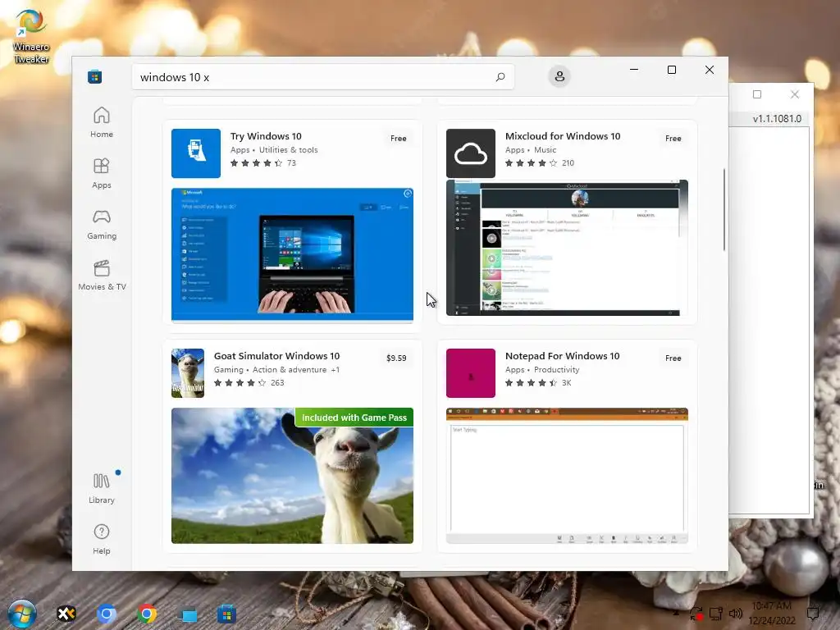Click the network monitor tray icon
The width and height of the screenshot is (840, 630).
[715, 614]
